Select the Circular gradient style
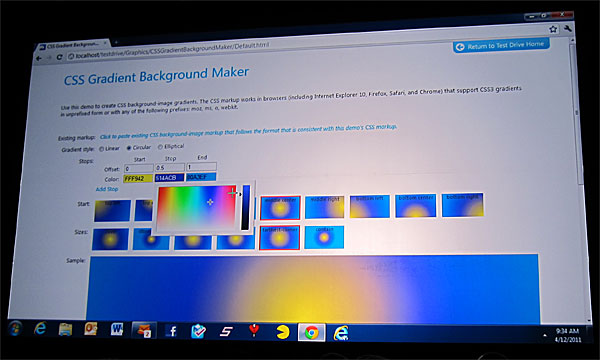600x360 pixels. click(129, 148)
